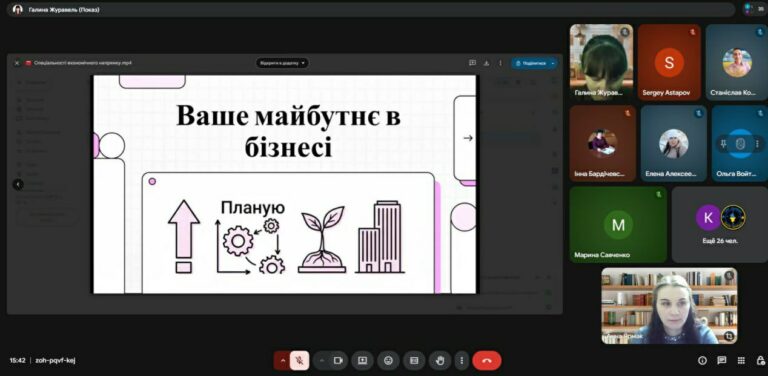This screenshot has height=376, width=768.
Task: Open the activities grid icon
Action: [x=741, y=360]
